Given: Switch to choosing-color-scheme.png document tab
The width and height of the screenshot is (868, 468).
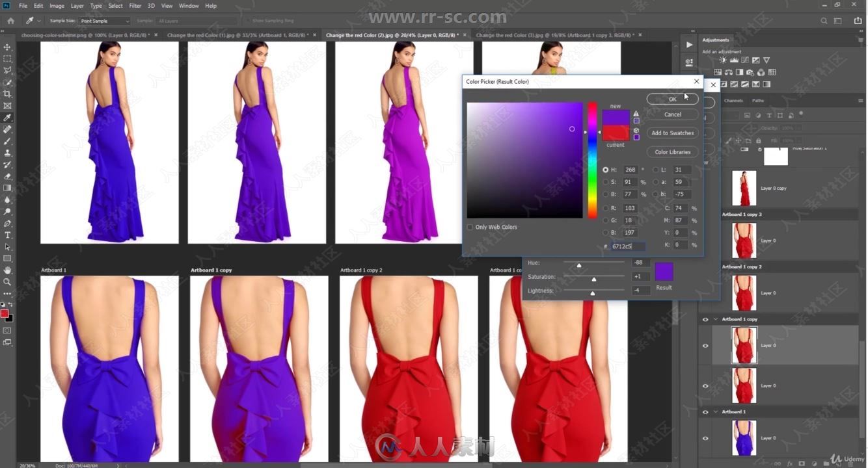Looking at the screenshot, I should click(85, 35).
